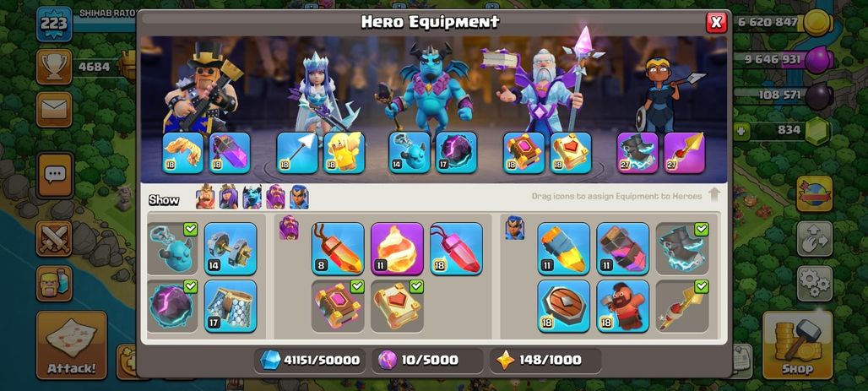Select the purple Fireball equipment tile
The image size is (868, 391).
click(x=397, y=248)
